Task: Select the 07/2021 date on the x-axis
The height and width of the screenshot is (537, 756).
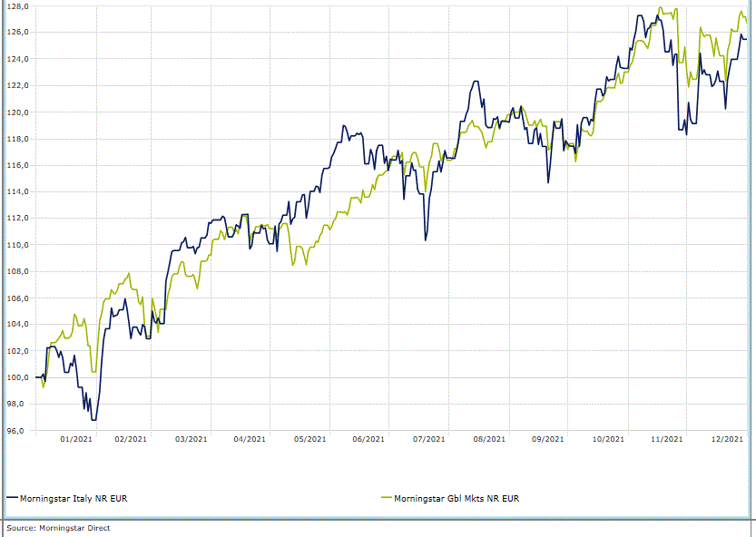Action: pos(428,439)
